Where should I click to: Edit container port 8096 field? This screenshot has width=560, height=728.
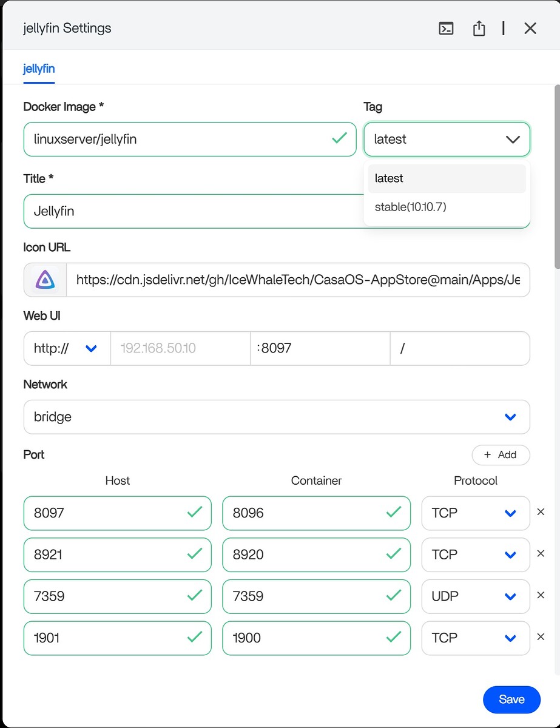(x=316, y=513)
